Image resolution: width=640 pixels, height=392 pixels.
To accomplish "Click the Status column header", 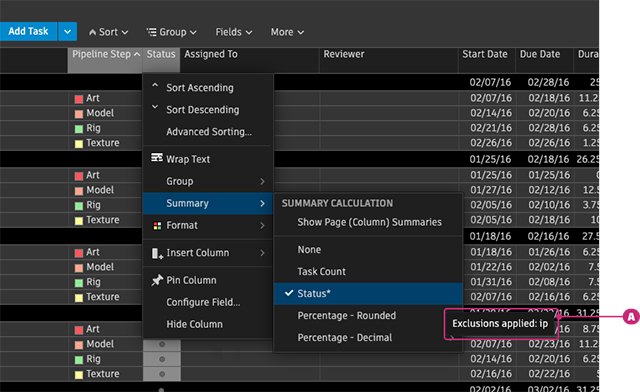I will point(161,60).
